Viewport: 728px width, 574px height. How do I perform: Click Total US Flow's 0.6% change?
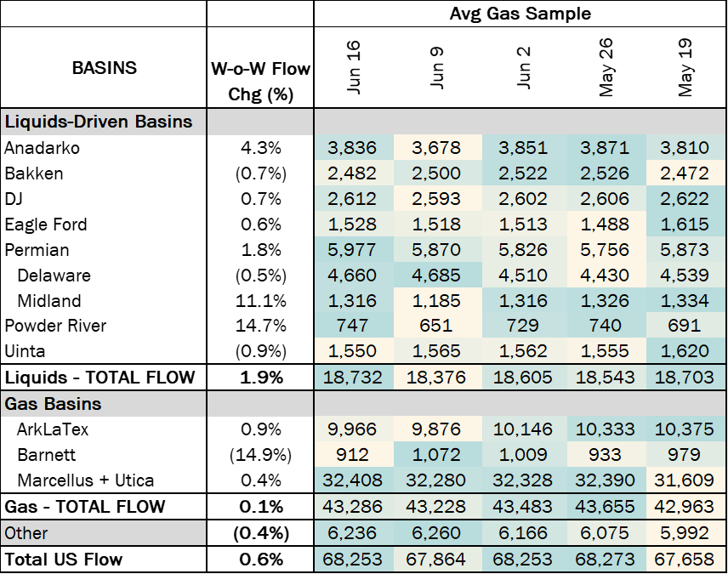tap(261, 560)
